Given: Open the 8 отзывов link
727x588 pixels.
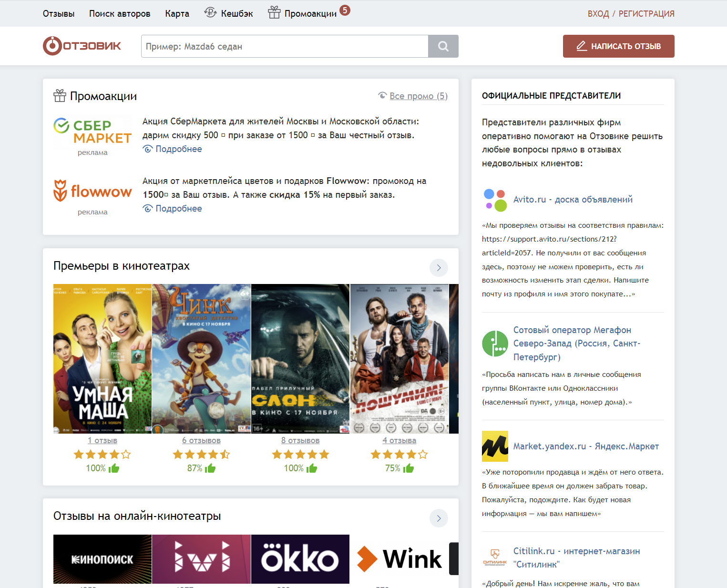Looking at the screenshot, I should [300, 440].
